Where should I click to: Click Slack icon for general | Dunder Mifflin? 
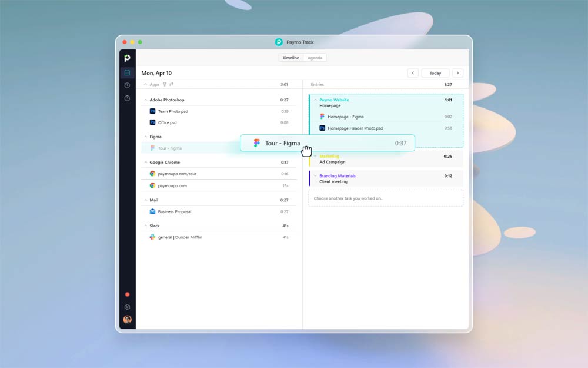coord(152,237)
